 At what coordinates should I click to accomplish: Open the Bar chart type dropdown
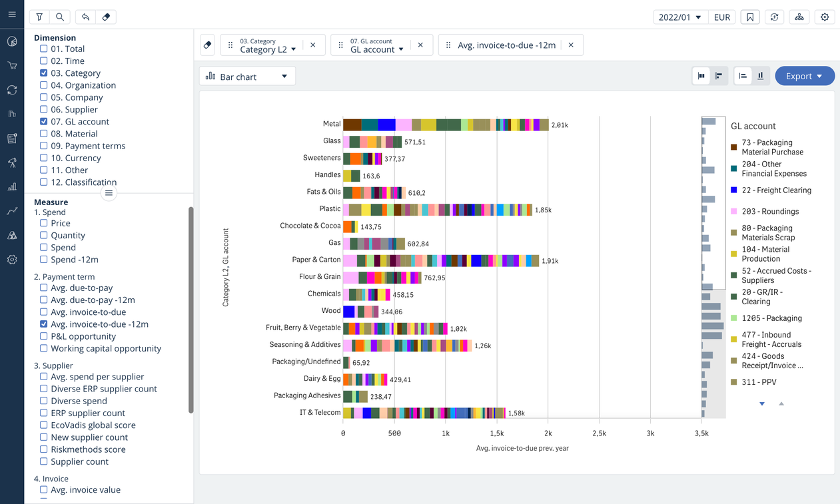tap(247, 77)
